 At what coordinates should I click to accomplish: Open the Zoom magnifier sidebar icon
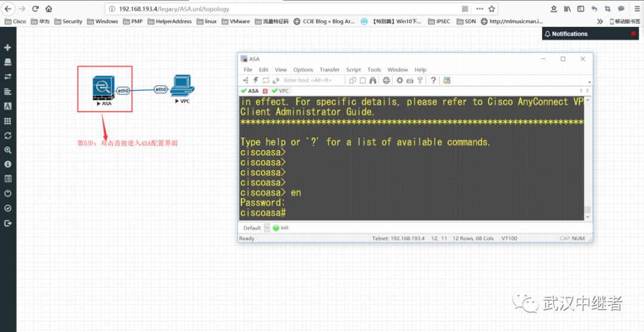pyautogui.click(x=7, y=150)
